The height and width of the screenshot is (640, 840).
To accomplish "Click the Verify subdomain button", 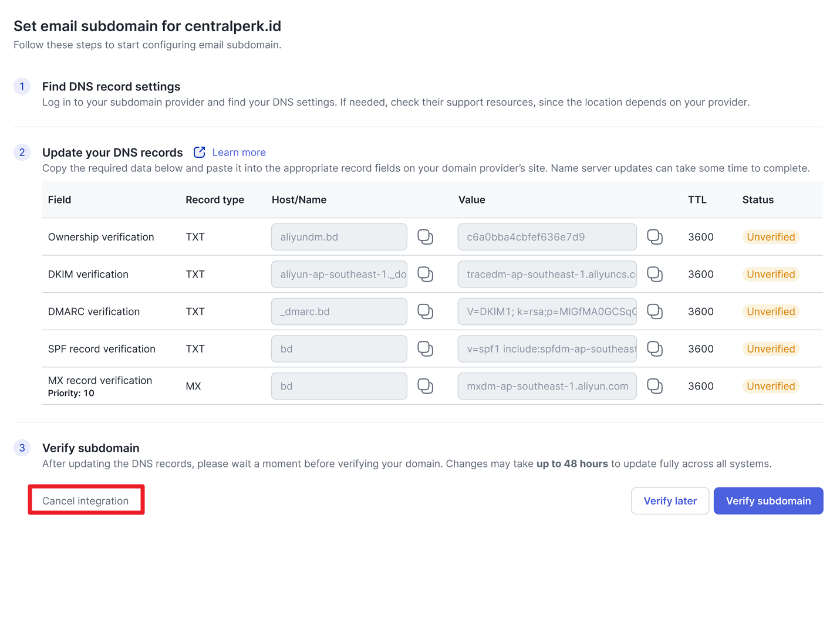I will point(768,501).
